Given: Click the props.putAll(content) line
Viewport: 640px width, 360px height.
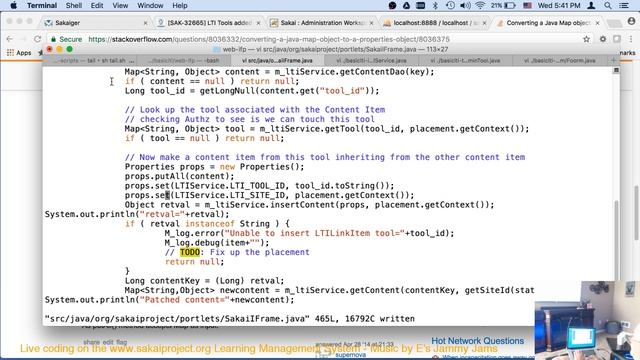Looking at the screenshot, I should point(180,176).
